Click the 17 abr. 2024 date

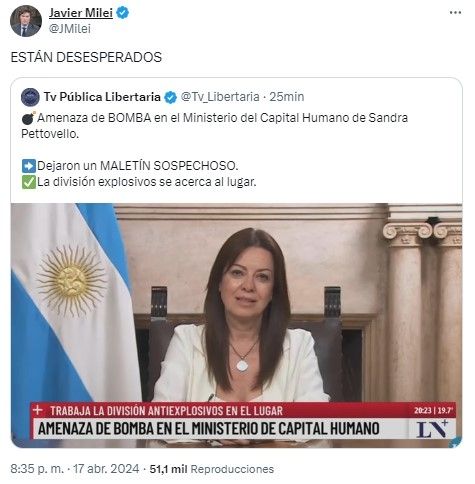(x=106, y=469)
